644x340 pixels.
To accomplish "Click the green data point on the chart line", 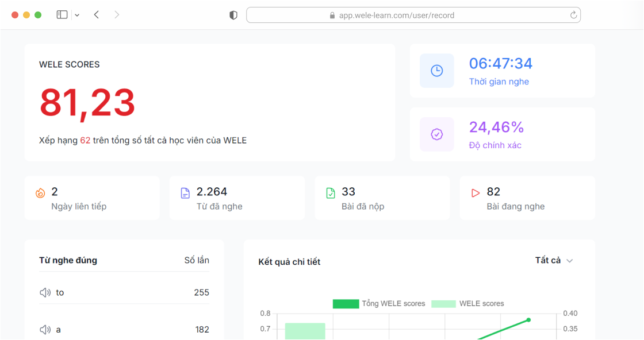I will tap(528, 320).
